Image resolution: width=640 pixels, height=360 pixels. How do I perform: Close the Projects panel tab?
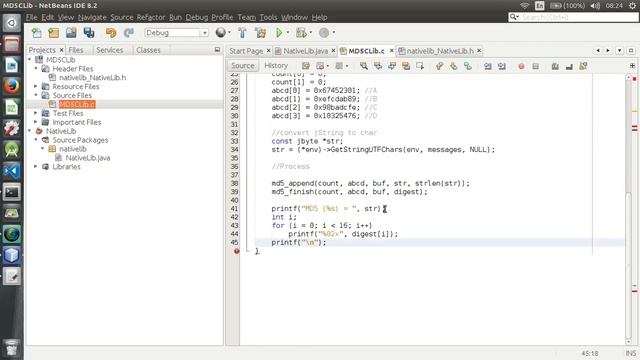[x=62, y=50]
